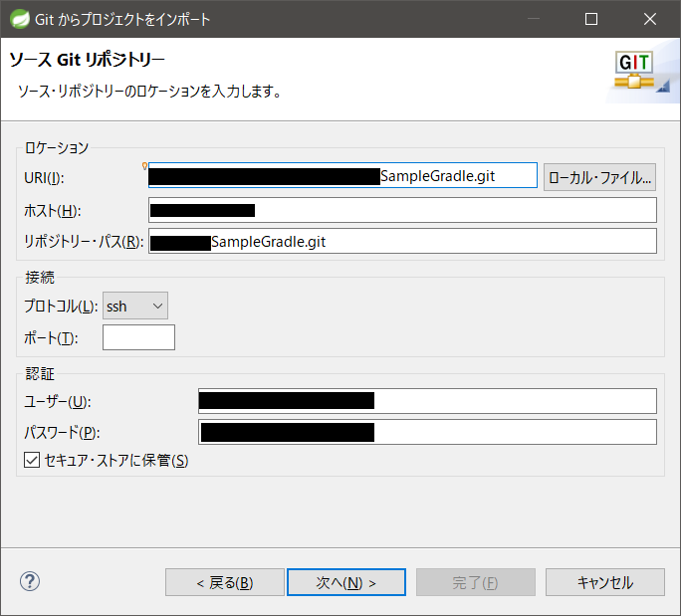Open the プロトコル ssh dropdown
Viewport: 681px width, 616px height.
[135, 306]
